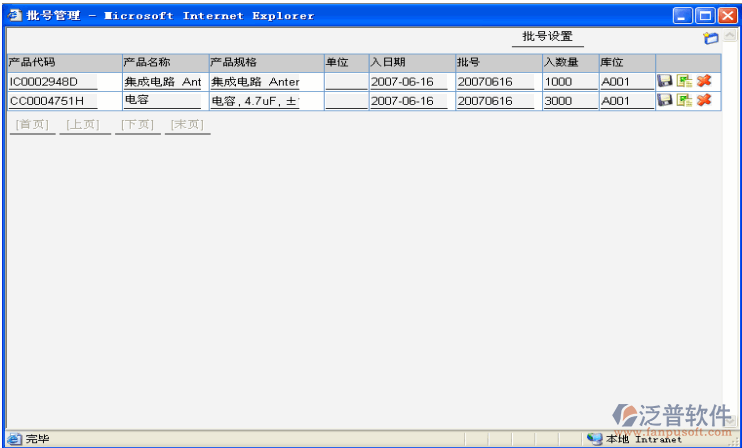Click the new batch folder icon
The image size is (742, 448).
pos(711,38)
